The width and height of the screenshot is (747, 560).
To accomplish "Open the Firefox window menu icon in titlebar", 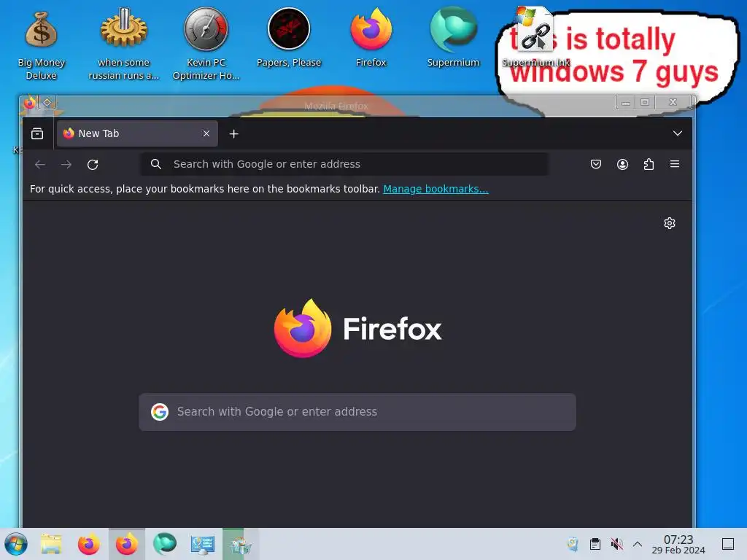I will pyautogui.click(x=30, y=102).
